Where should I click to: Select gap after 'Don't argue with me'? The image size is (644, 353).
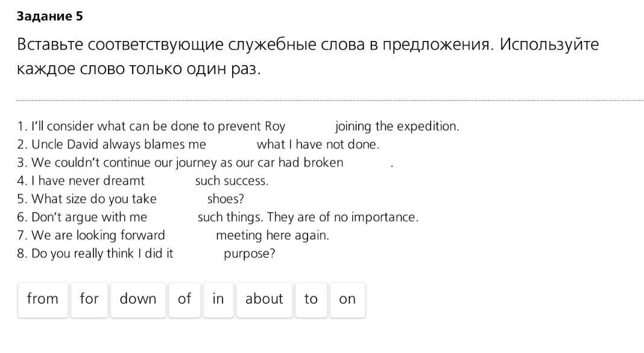(x=172, y=217)
